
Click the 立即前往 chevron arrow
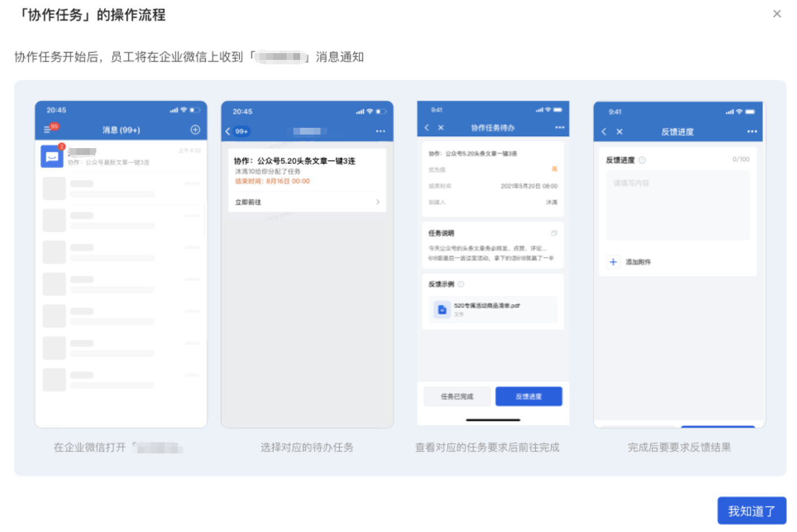(x=378, y=202)
